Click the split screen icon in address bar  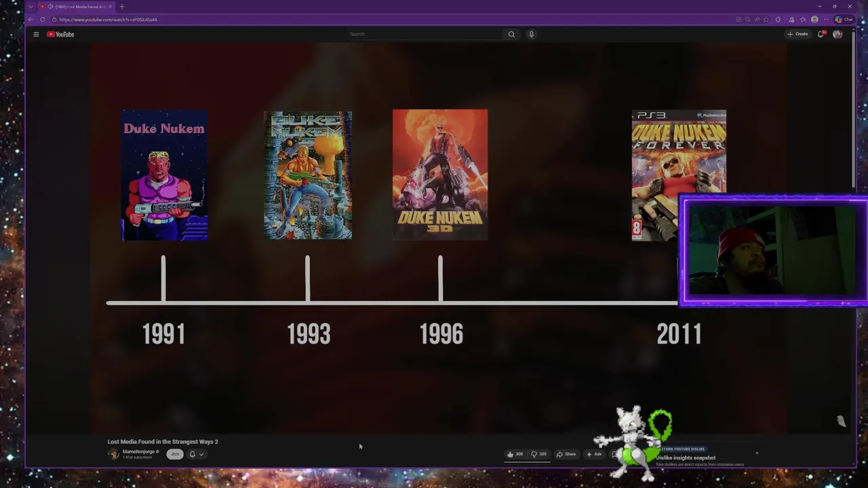[x=738, y=19]
